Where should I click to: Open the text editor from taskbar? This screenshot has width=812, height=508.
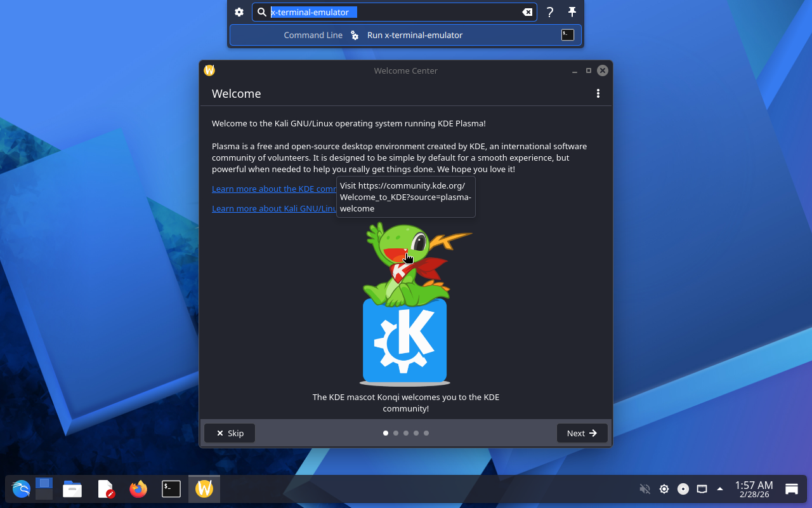click(x=105, y=488)
